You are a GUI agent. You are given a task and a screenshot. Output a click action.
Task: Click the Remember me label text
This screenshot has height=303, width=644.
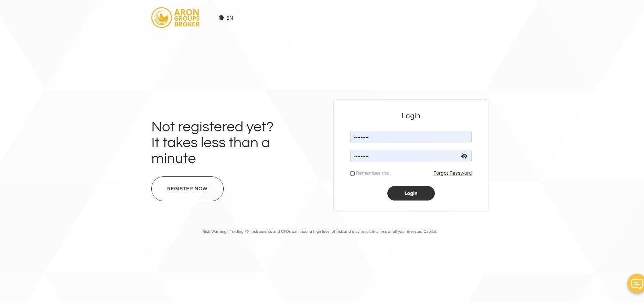(372, 173)
